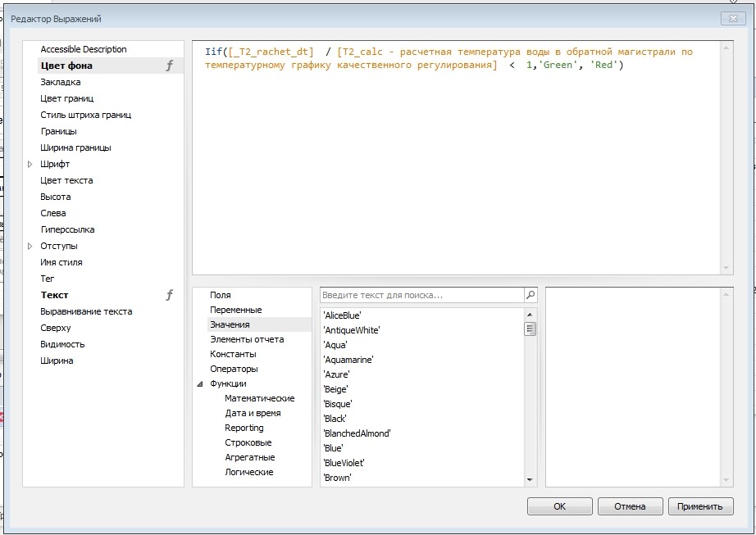The image size is (756, 535).
Task: Open the Математические functions group
Action: click(259, 398)
